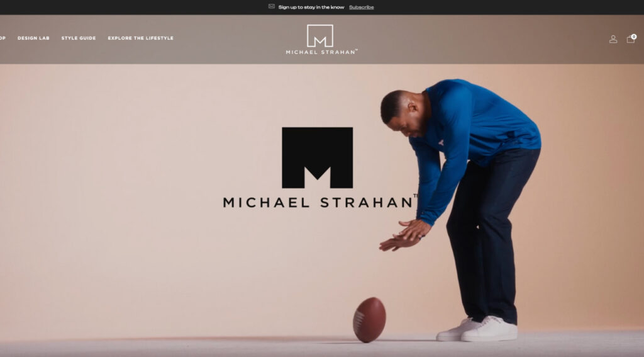
Task: Click the white M logo in header
Action: tap(320, 36)
